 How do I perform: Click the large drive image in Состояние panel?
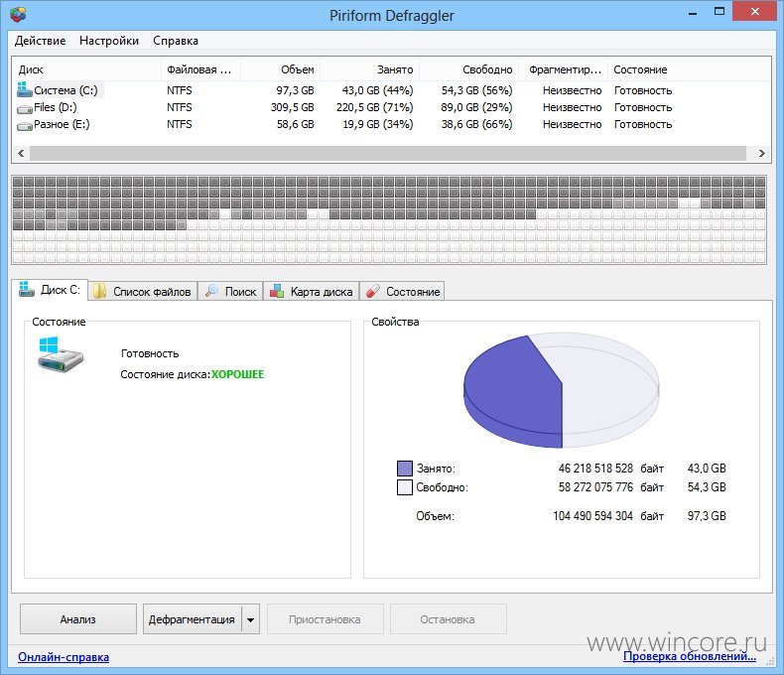(x=60, y=354)
